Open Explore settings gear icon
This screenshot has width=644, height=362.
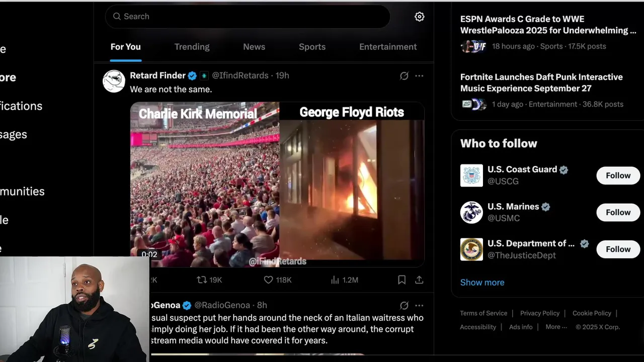[419, 17]
